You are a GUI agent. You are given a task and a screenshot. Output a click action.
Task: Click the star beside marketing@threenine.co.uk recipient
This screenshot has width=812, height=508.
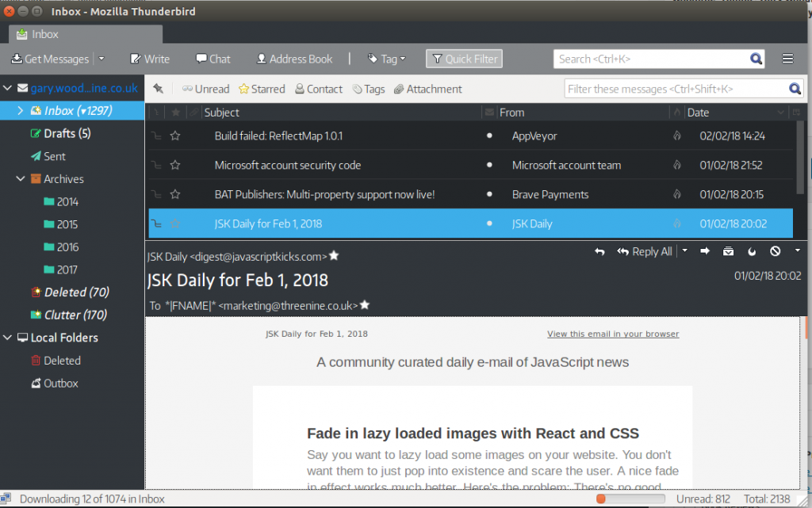(x=365, y=304)
